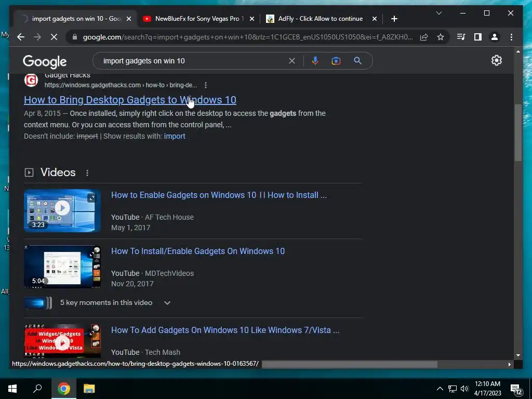Click the windows.gadgethacks.com result URL
The image size is (532, 399).
tap(121, 85)
